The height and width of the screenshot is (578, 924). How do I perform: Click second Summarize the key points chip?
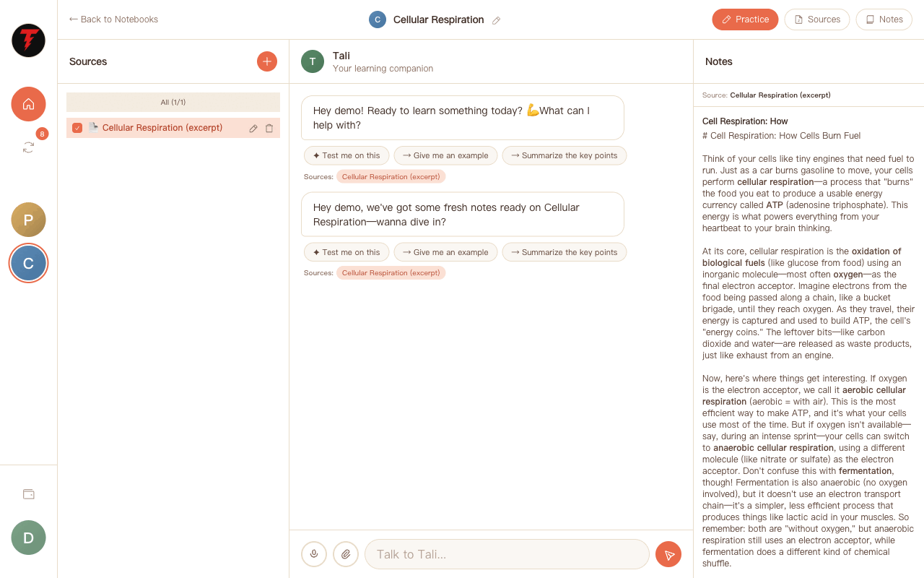(x=565, y=252)
